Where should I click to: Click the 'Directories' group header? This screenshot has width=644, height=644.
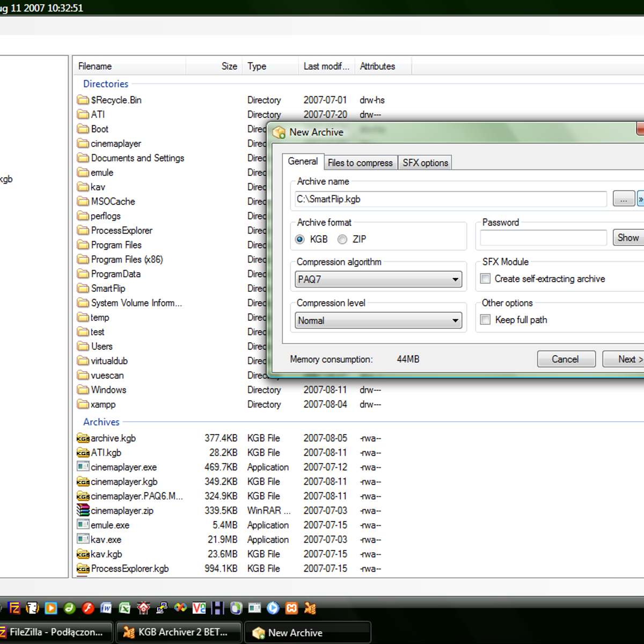tap(106, 84)
